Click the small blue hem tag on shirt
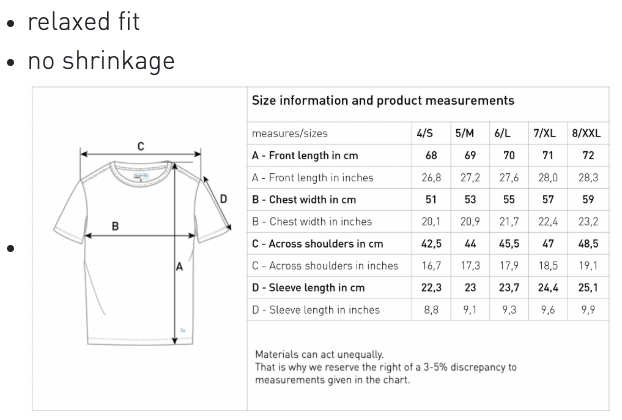The width and height of the screenshot is (622, 420). tap(182, 330)
